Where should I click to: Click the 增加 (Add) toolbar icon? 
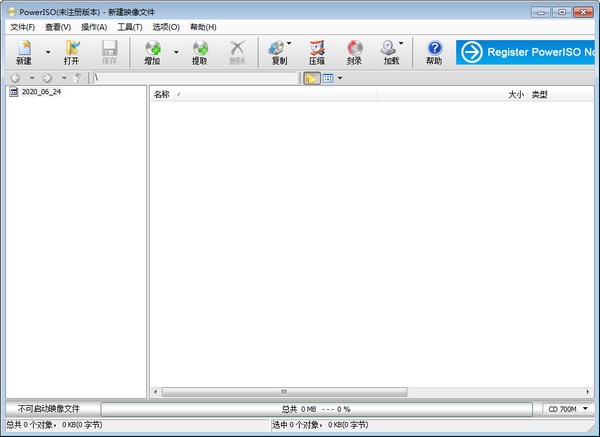click(x=152, y=52)
